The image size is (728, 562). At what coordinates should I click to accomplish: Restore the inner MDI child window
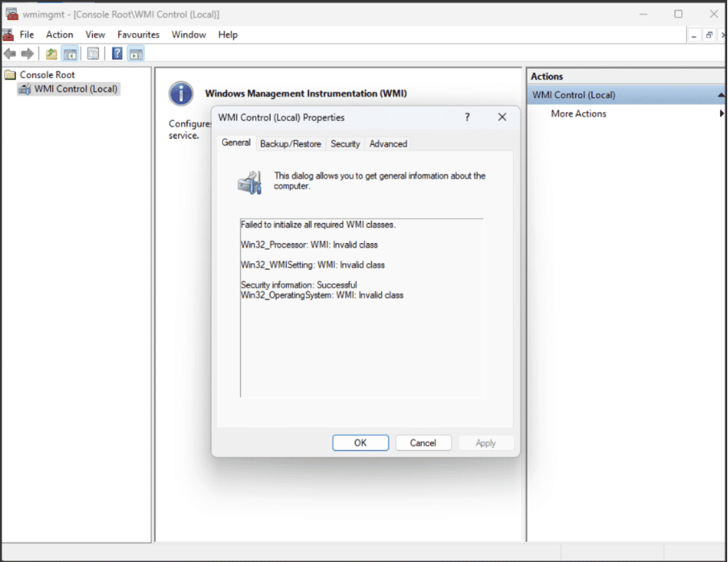tap(709, 35)
